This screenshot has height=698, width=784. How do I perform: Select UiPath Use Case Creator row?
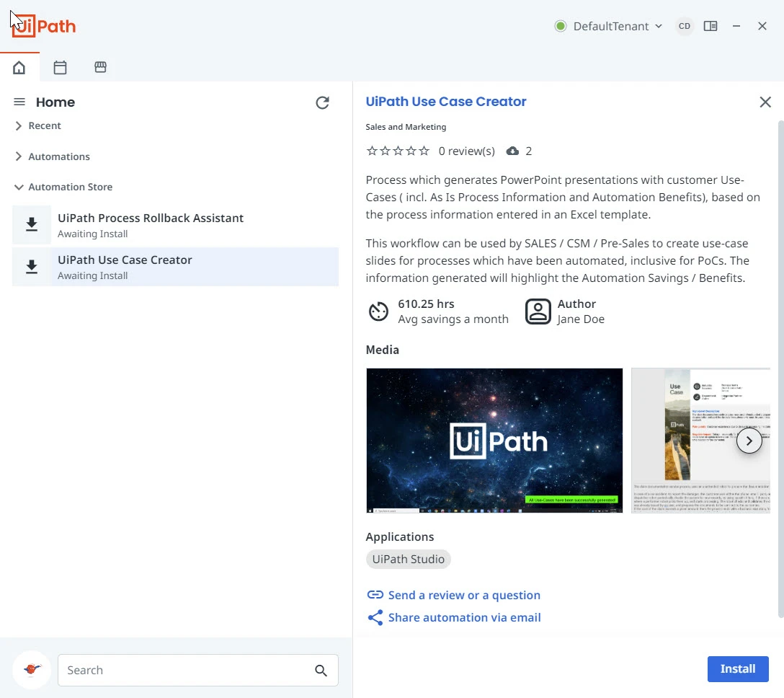pos(176,267)
